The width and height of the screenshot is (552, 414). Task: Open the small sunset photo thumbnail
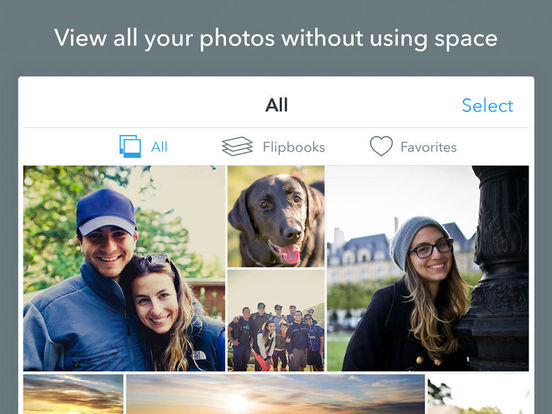[73, 394]
